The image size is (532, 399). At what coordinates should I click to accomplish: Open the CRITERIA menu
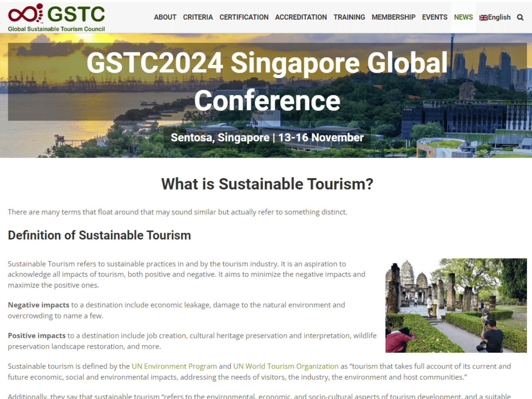point(198,17)
